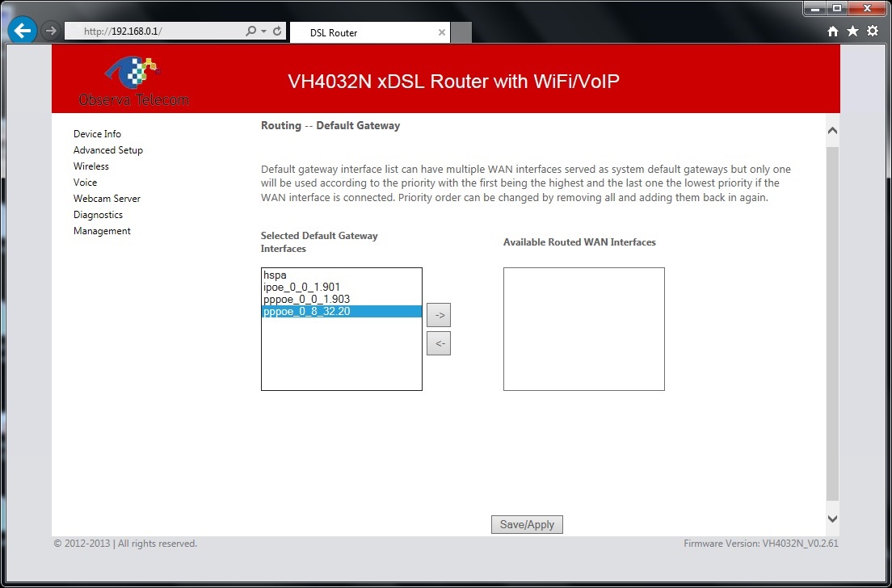Open the address bar dropdown arrow
This screenshot has width=892, height=588.
tap(264, 31)
